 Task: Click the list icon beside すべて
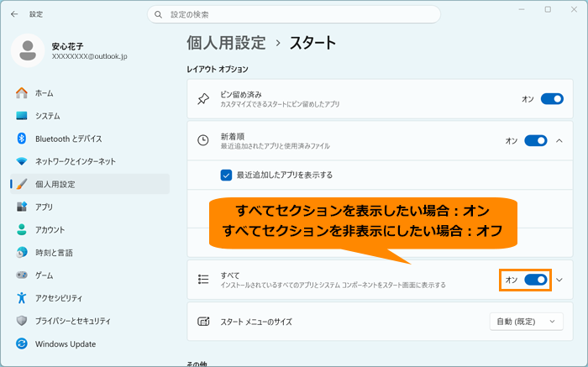coord(203,280)
